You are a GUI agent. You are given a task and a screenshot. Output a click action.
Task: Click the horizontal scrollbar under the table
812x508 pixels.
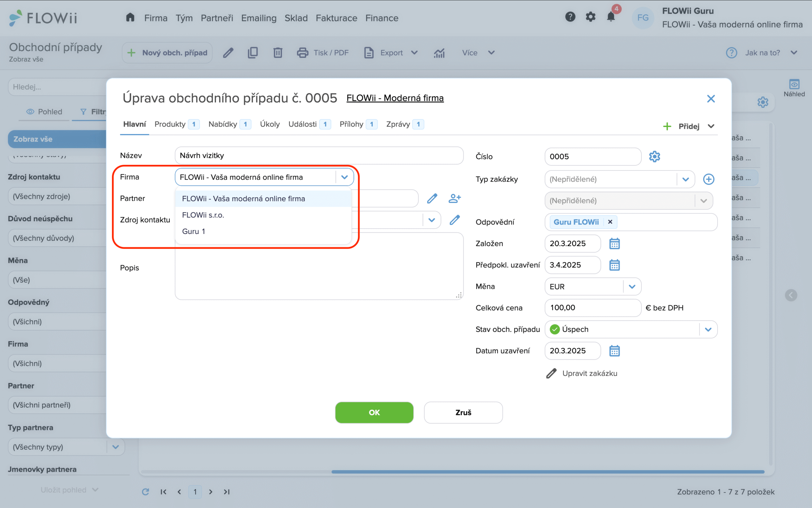tap(547, 472)
